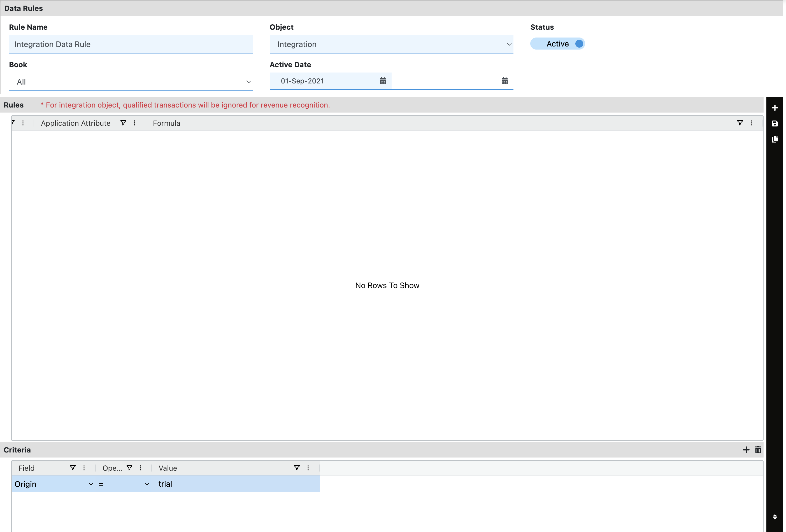Click the plus icon in the black sidebar
786x532 pixels.
(x=775, y=108)
